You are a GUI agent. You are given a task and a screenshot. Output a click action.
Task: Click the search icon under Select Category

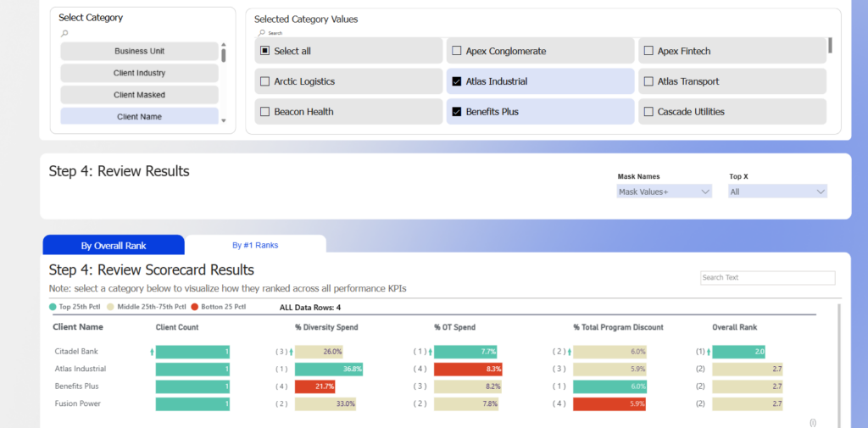point(64,33)
